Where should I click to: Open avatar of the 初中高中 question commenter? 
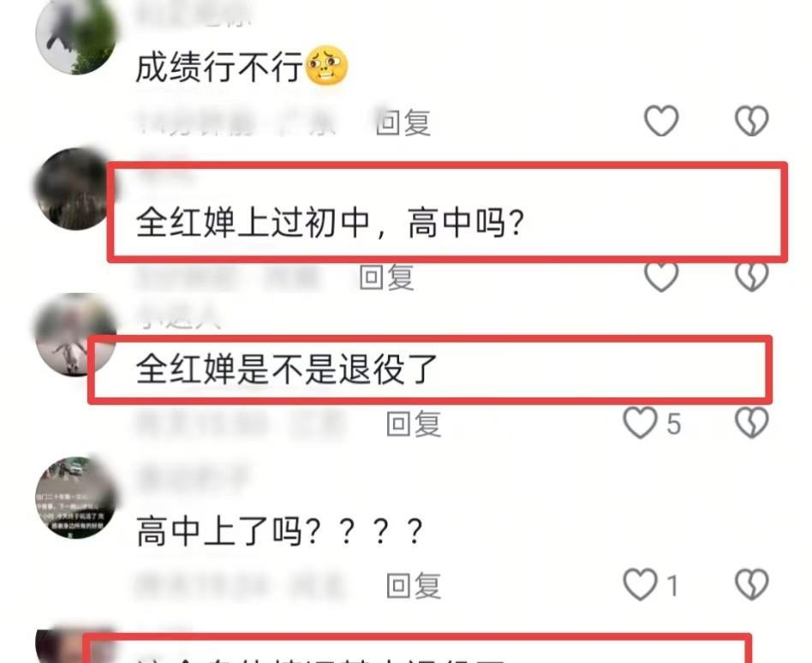(x=73, y=189)
